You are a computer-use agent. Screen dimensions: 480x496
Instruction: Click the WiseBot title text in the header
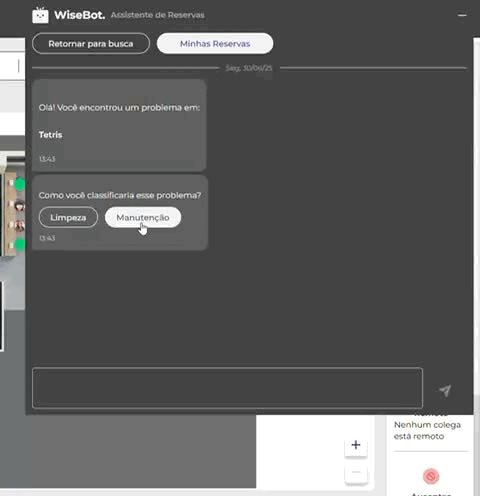[79, 15]
